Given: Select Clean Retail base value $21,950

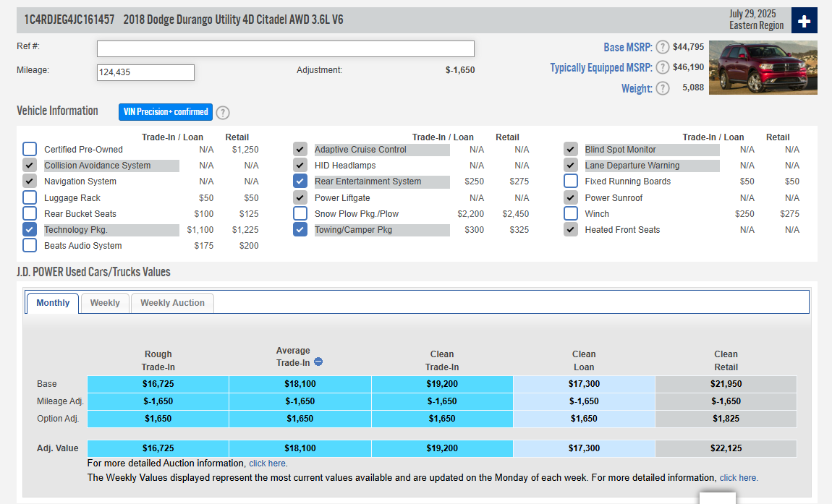Looking at the screenshot, I should 726,384.
